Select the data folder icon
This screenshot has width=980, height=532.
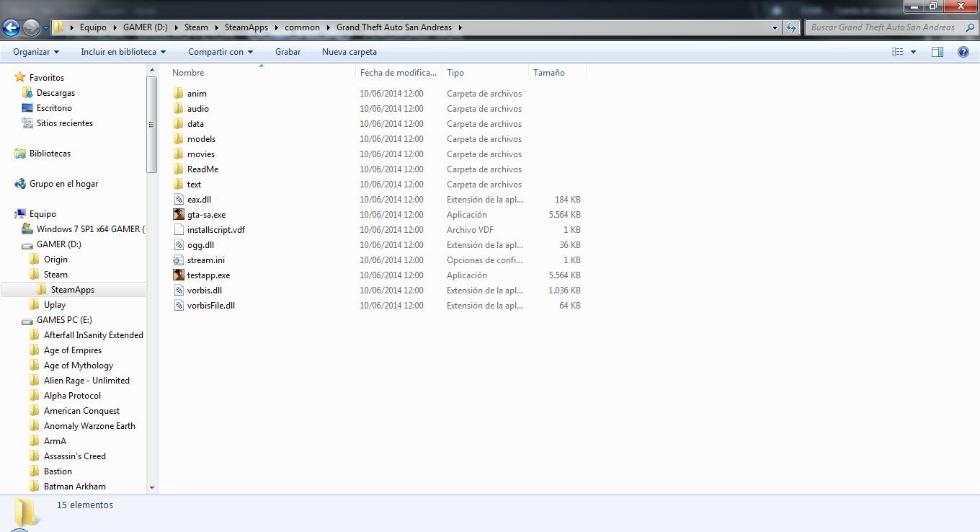(179, 124)
